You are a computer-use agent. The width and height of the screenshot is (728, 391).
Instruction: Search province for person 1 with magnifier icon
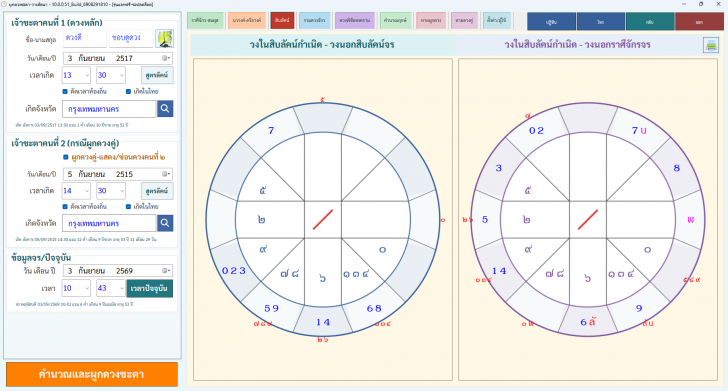click(165, 109)
